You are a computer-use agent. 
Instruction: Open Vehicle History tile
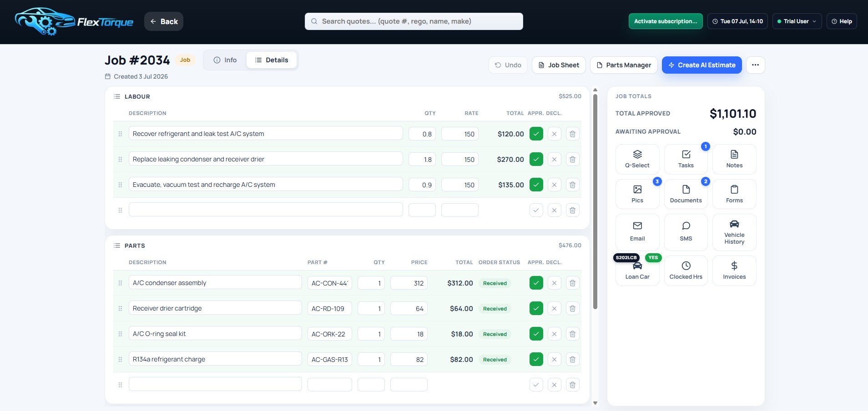(734, 232)
